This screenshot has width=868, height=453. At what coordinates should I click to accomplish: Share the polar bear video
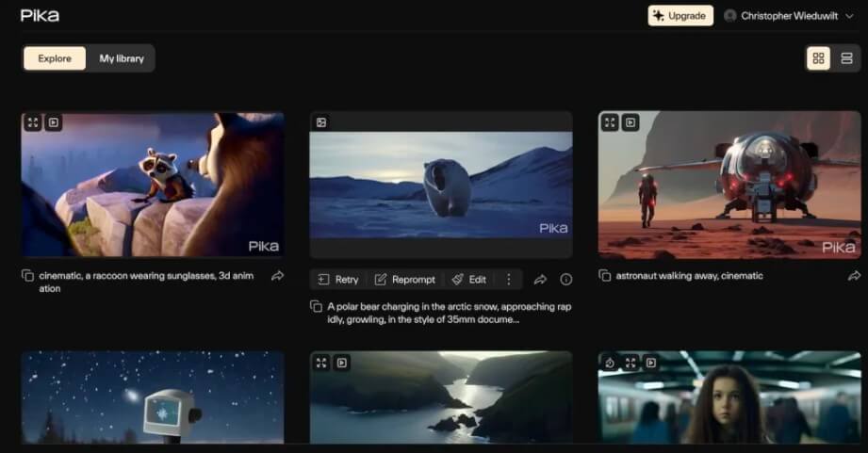(x=540, y=280)
